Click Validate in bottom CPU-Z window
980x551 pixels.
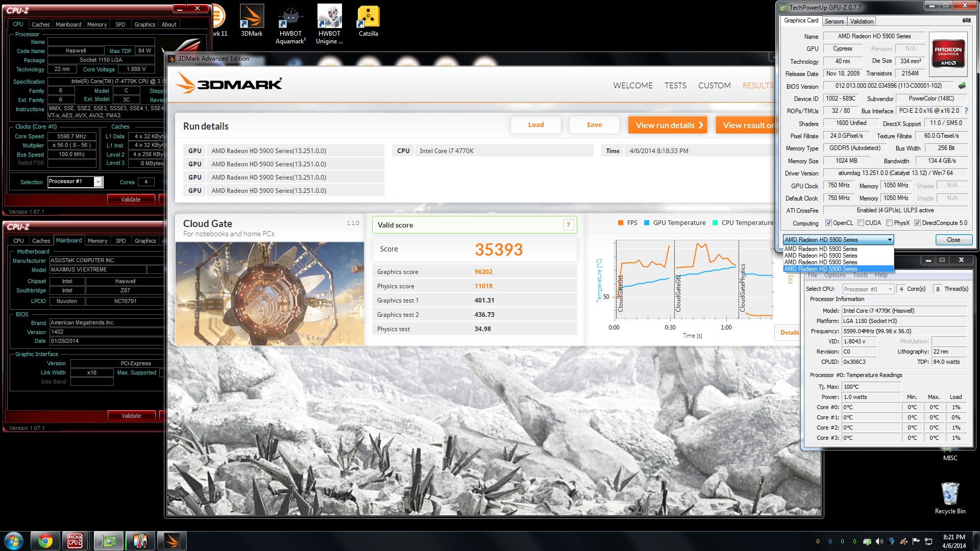click(x=131, y=416)
